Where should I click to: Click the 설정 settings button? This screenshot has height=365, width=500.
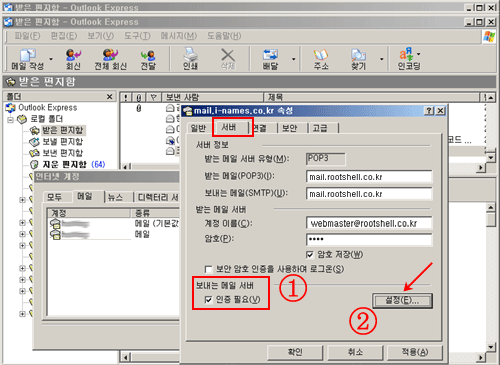pos(402,300)
